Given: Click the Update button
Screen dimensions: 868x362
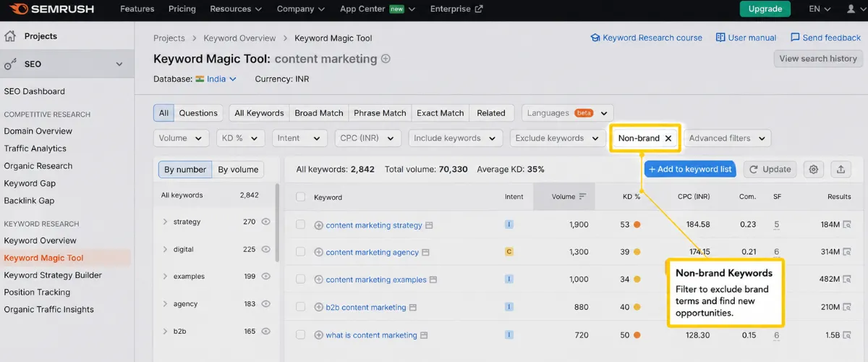Looking at the screenshot, I should click(x=770, y=169).
